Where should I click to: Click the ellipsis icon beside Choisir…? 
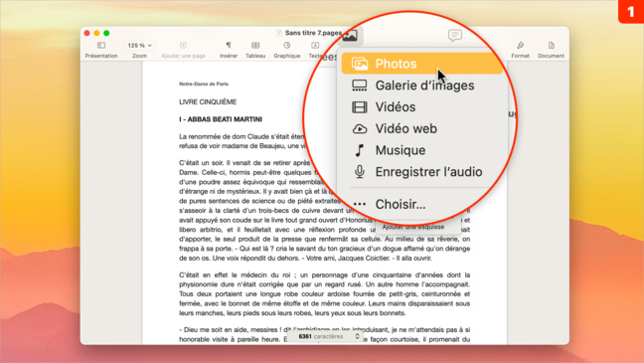(x=360, y=204)
